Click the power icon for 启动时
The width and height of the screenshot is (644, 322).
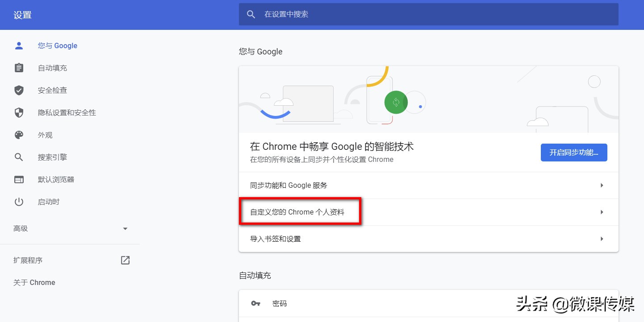19,202
